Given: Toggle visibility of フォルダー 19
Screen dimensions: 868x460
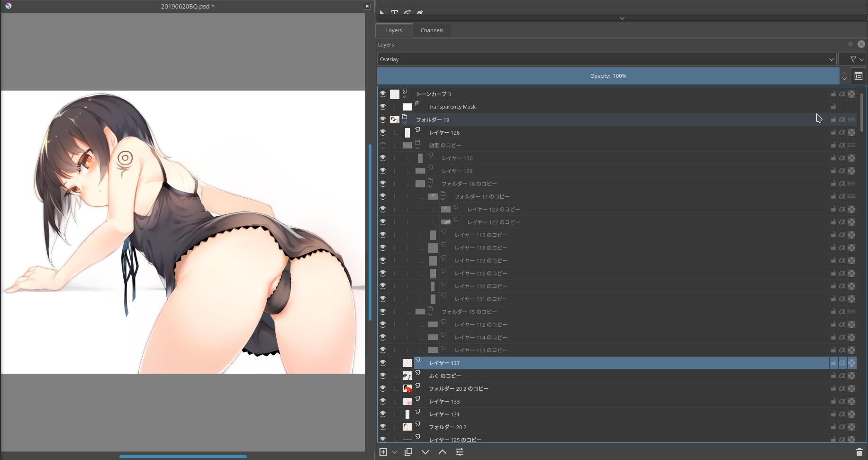Looking at the screenshot, I should [x=383, y=120].
